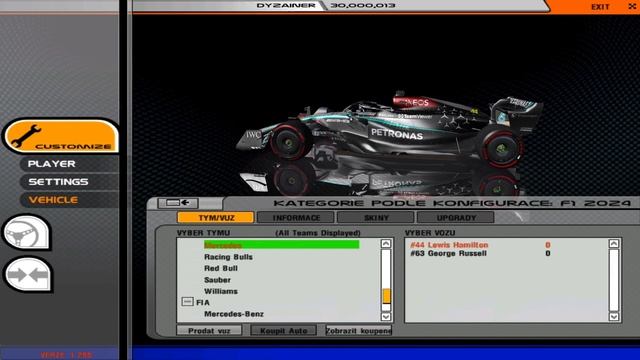Click the Zobrazit koupene button
The image size is (640, 360).
[x=358, y=330]
